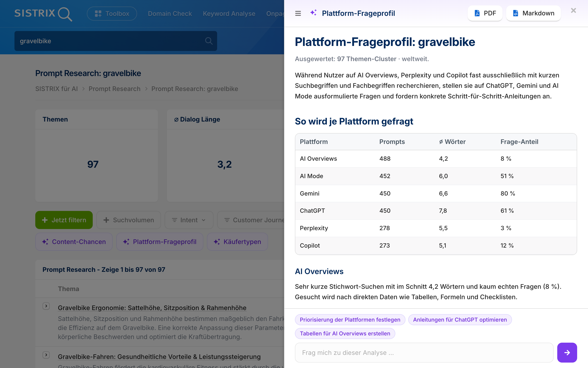
Task: Expand the Gravelbike Ergonomie row
Action: coord(46,306)
